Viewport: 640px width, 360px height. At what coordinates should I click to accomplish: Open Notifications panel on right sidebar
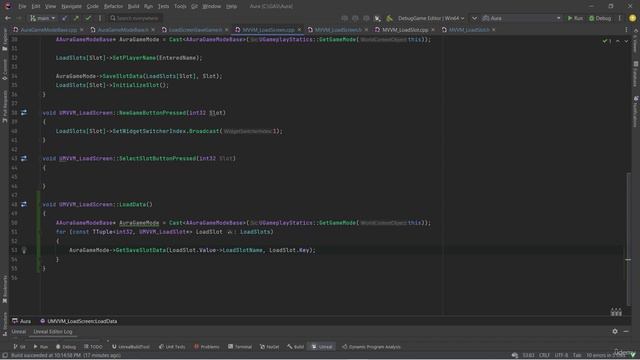tap(636, 112)
